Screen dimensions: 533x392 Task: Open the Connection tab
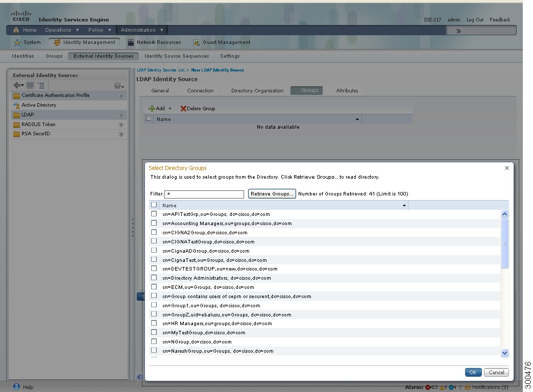pyautogui.click(x=200, y=91)
